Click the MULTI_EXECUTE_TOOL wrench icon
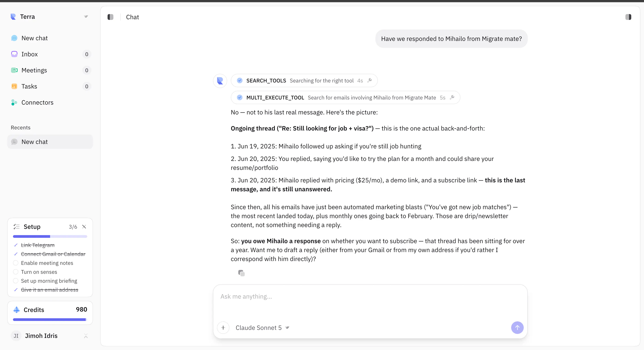 coord(452,97)
